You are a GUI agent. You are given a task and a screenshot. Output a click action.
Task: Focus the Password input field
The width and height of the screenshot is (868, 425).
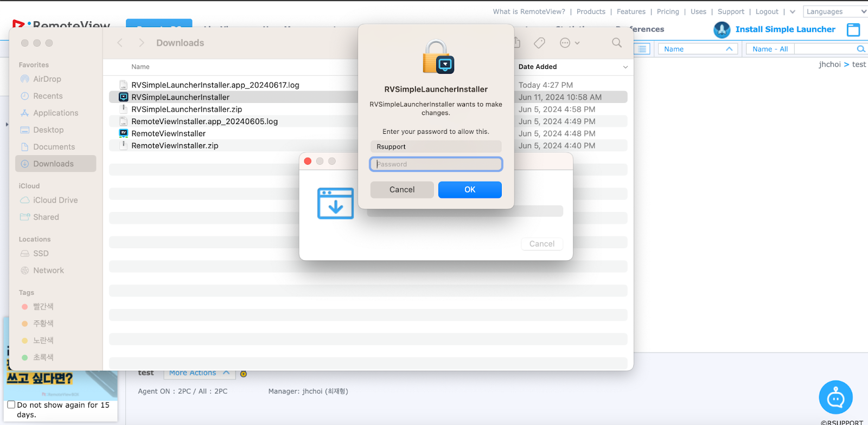coord(436,164)
